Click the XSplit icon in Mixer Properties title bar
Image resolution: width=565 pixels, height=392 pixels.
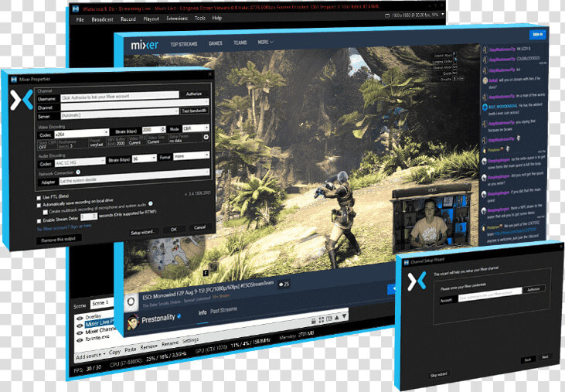tap(14, 80)
